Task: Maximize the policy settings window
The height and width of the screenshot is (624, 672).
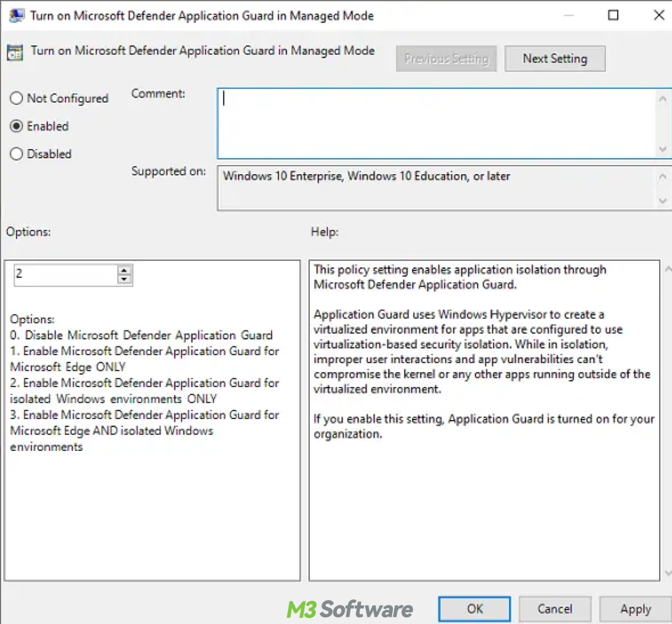Action: pyautogui.click(x=613, y=15)
